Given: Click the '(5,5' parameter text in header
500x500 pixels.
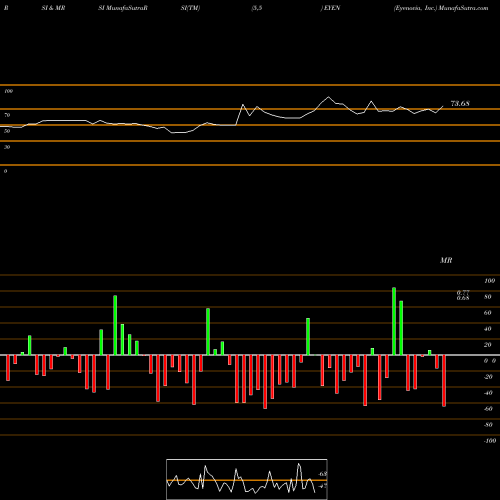Looking at the screenshot, I should (257, 8).
